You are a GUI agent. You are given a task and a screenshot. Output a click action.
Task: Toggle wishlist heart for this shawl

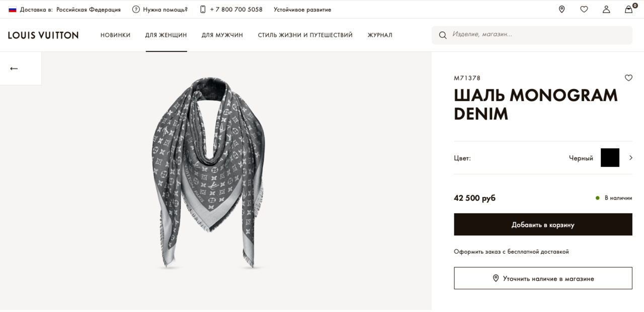(x=628, y=78)
